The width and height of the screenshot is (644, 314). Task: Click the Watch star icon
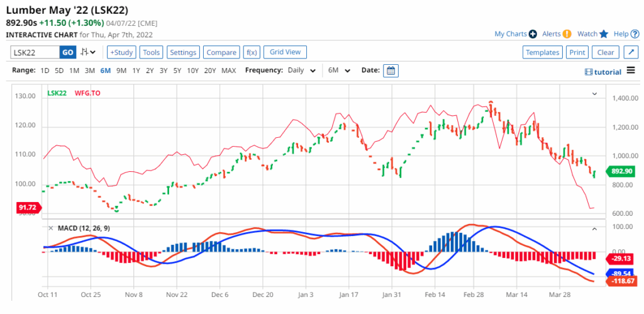[604, 34]
